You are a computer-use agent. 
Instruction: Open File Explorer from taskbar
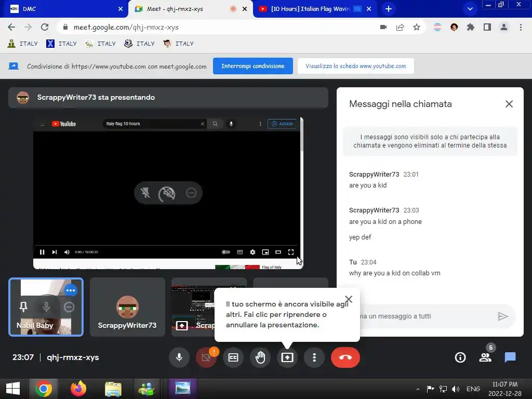point(113,389)
